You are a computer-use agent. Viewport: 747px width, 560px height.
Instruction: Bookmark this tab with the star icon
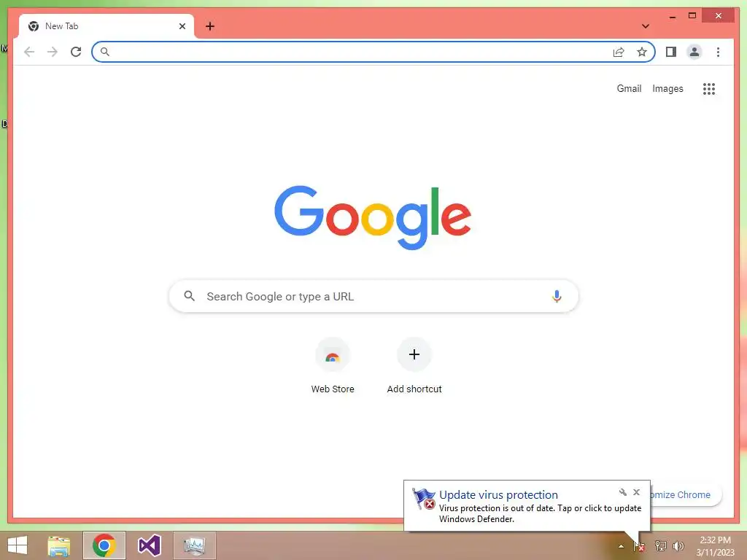pyautogui.click(x=642, y=52)
